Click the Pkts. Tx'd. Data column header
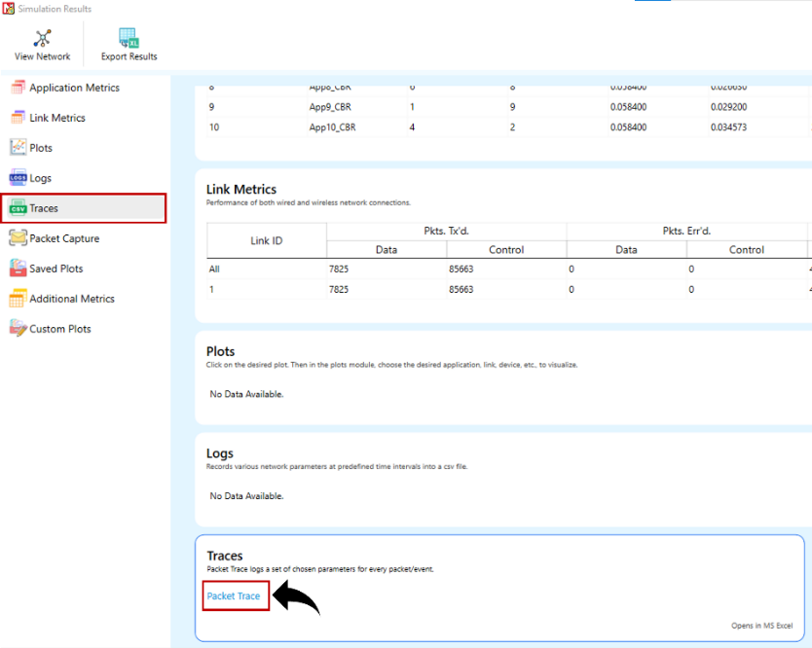The height and width of the screenshot is (648, 812). (387, 249)
